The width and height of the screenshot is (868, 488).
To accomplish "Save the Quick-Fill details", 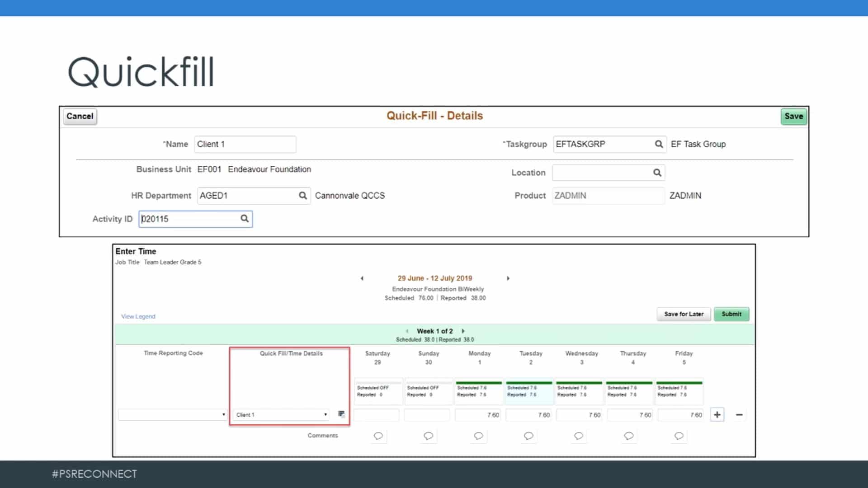I will pos(793,116).
